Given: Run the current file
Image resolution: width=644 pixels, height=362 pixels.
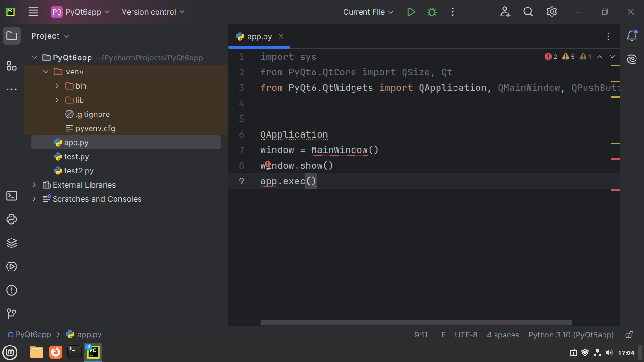Looking at the screenshot, I should [x=411, y=12].
